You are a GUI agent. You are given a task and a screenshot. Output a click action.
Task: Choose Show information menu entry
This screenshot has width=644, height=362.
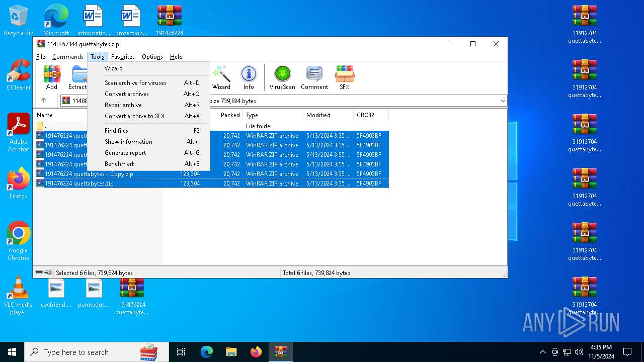coord(148,142)
